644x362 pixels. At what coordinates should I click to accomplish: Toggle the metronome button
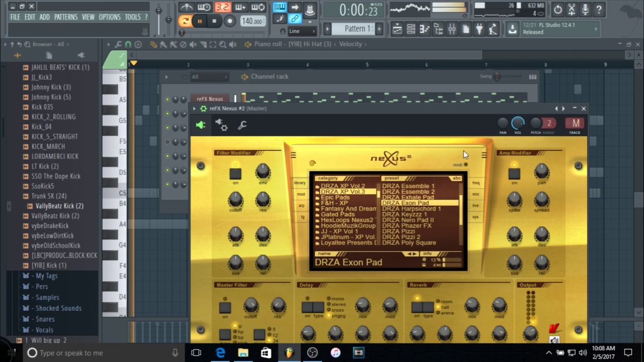click(x=186, y=7)
